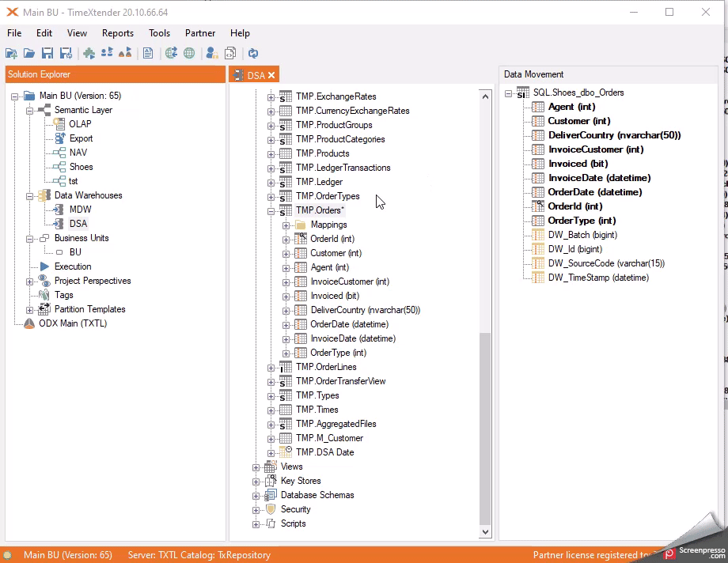Expand the Partition Templates node
728x563 pixels.
(x=30, y=310)
